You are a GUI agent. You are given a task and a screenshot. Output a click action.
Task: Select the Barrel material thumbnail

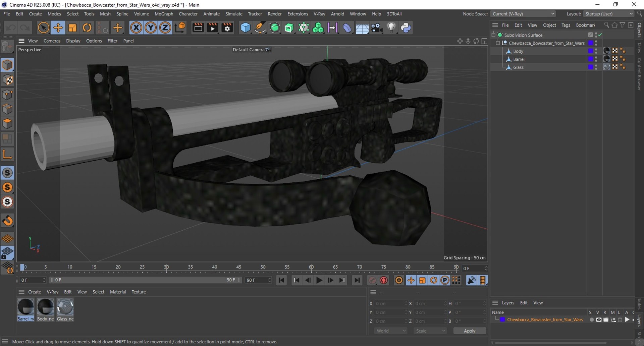[25, 307]
